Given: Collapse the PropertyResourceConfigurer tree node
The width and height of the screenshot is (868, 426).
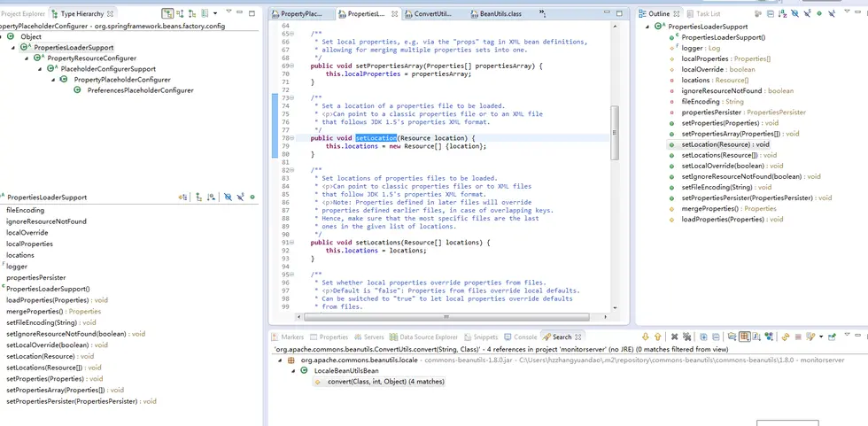Looking at the screenshot, I should click(27, 58).
